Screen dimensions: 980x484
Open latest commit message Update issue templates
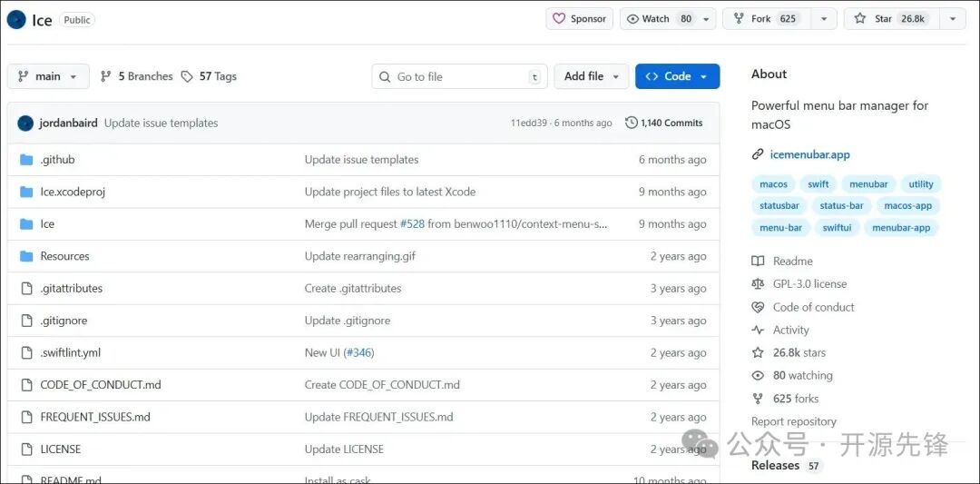click(x=161, y=123)
